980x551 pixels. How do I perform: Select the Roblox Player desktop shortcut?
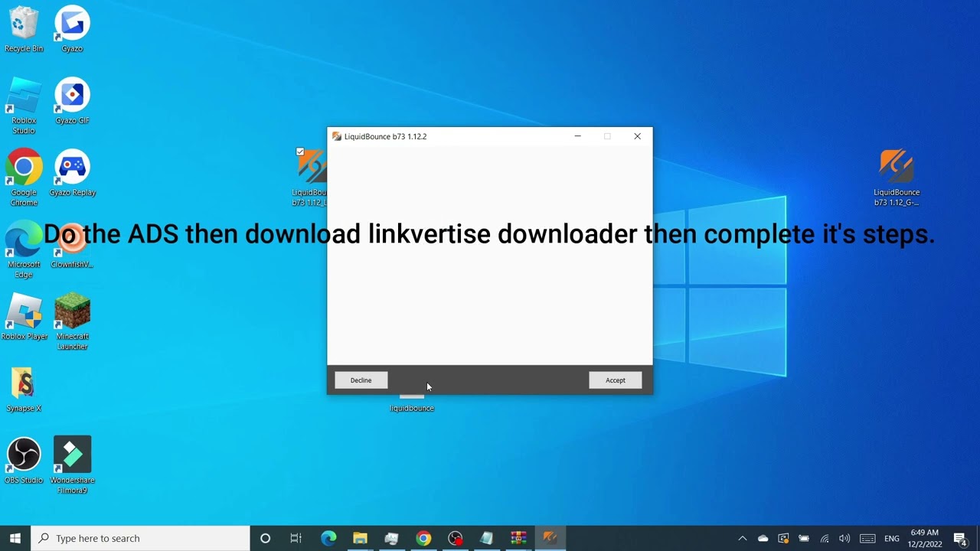pos(24,318)
